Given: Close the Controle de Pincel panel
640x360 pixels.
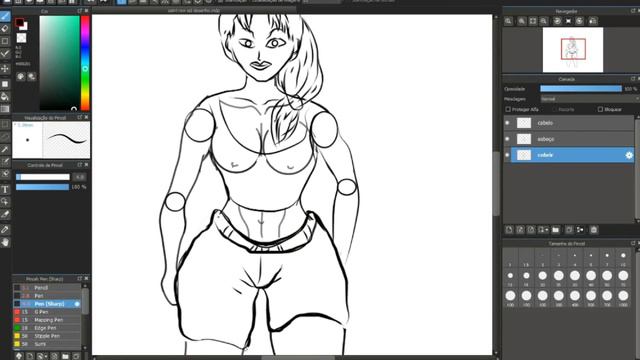Looking at the screenshot, I should coord(86,165).
